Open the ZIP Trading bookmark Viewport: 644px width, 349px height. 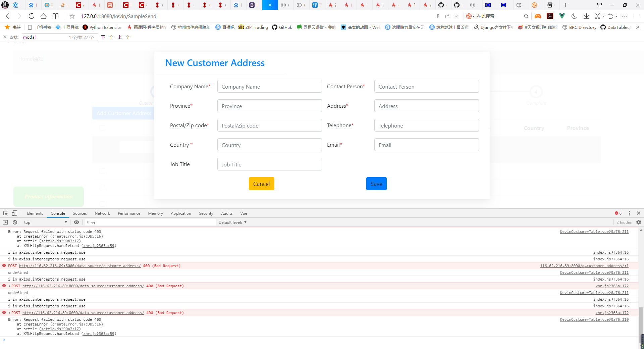coord(253,27)
